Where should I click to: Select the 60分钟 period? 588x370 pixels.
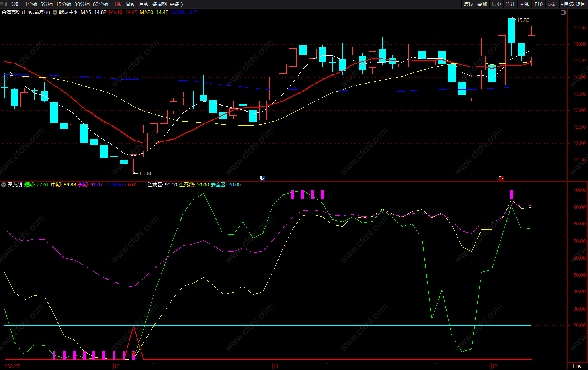pyautogui.click(x=100, y=4)
